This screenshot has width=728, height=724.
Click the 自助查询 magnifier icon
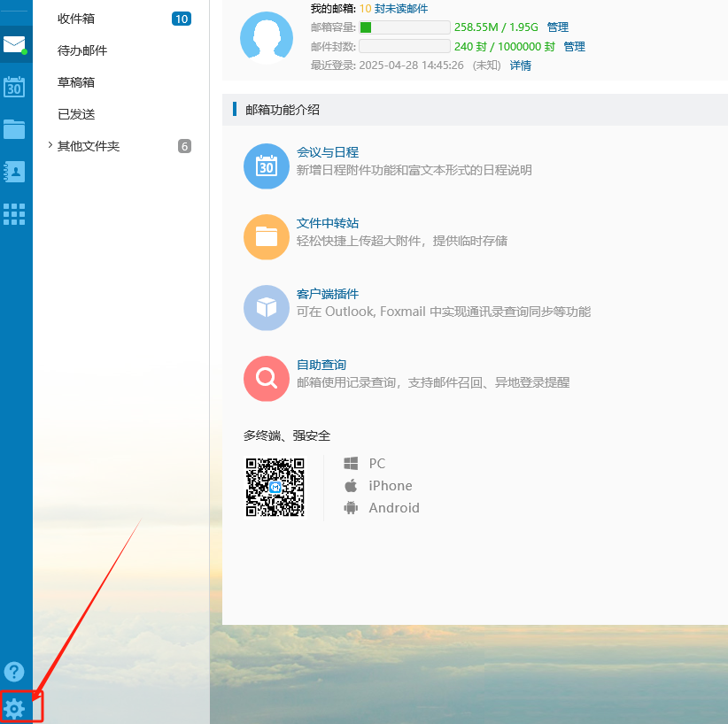pos(267,379)
